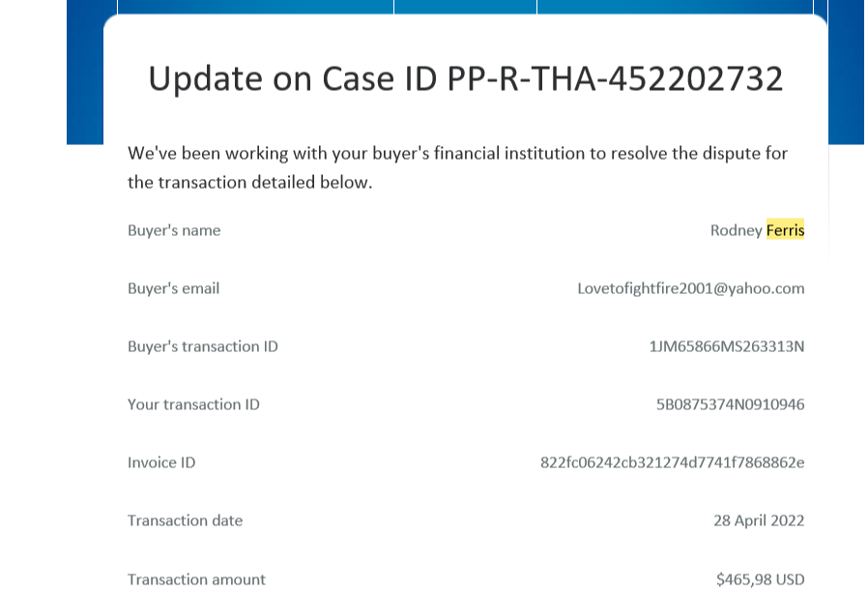Screen dimensions: 868x592
Task: Click the buyer's first name Rodney
Action: pos(737,230)
